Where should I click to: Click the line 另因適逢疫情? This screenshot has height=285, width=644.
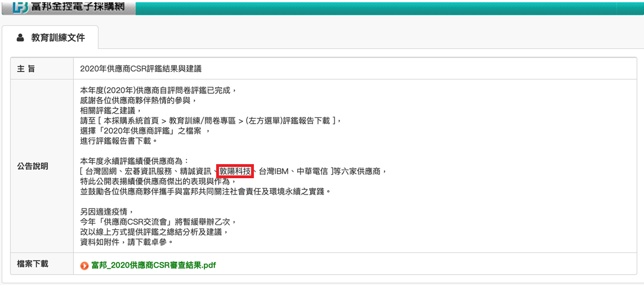tap(107, 212)
